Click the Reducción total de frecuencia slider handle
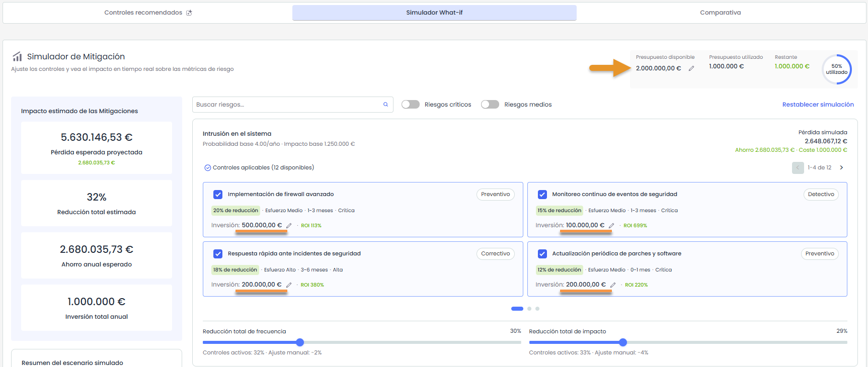 300,342
